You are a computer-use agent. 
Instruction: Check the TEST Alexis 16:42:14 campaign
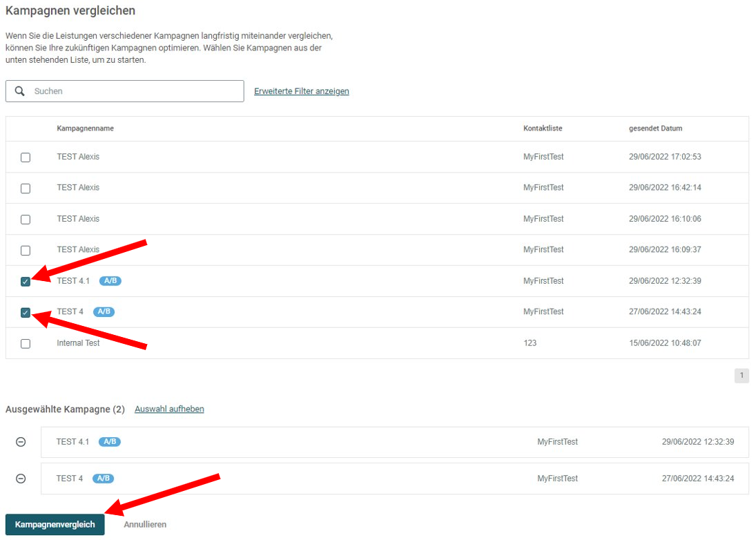[26, 189]
